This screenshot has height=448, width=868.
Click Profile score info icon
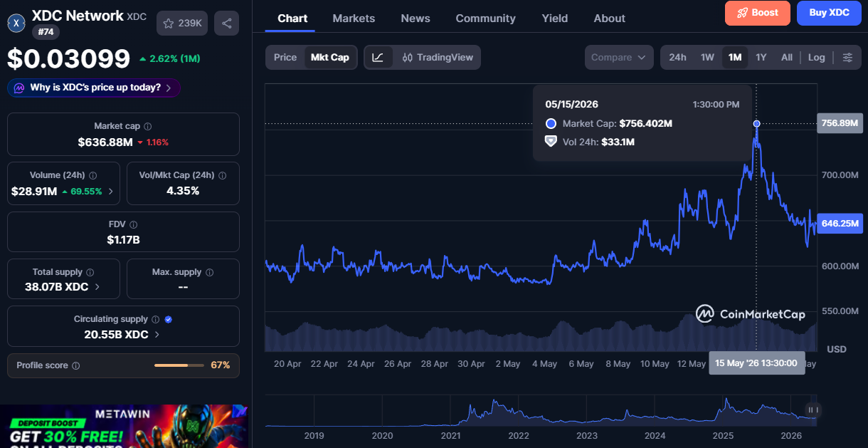pos(76,365)
